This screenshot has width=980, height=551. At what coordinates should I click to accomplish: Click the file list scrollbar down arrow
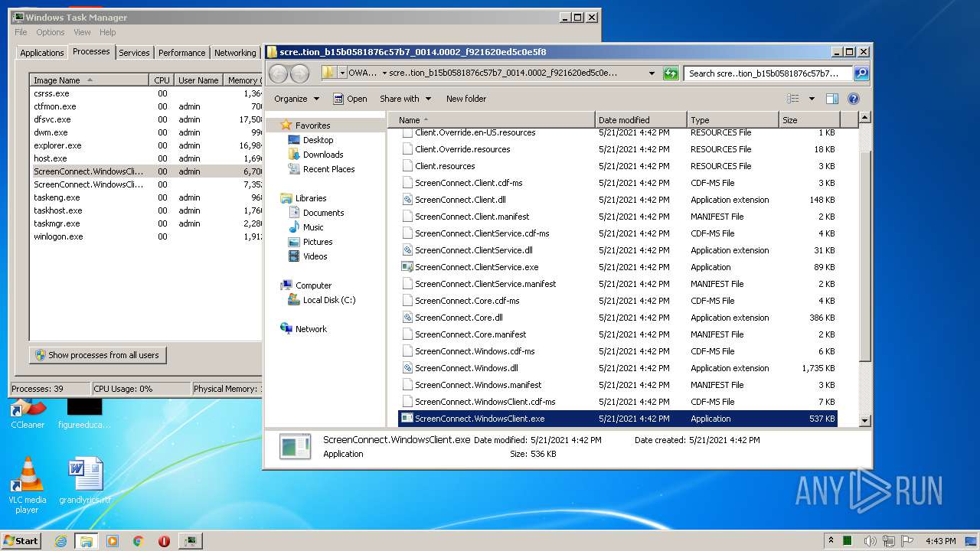865,420
